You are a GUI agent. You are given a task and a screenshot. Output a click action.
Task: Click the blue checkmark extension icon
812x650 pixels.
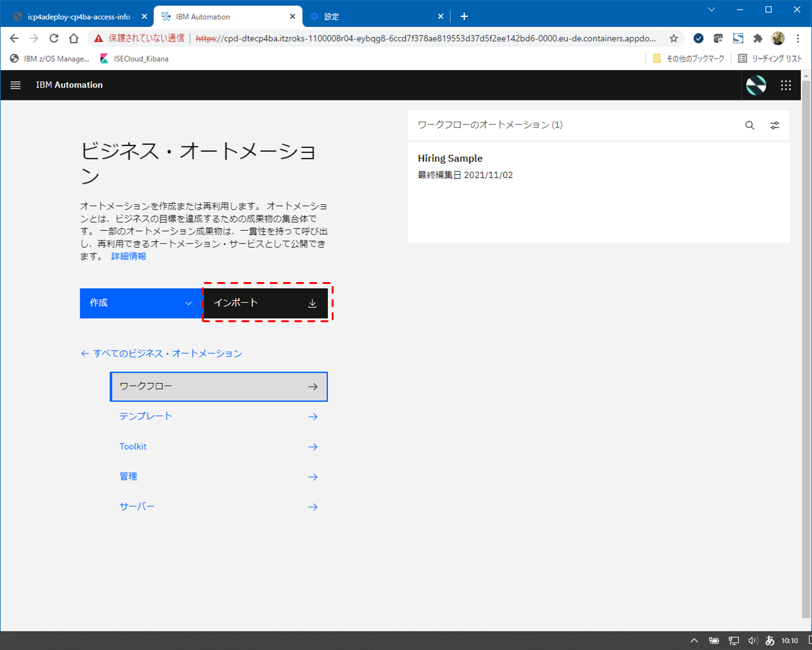(698, 38)
